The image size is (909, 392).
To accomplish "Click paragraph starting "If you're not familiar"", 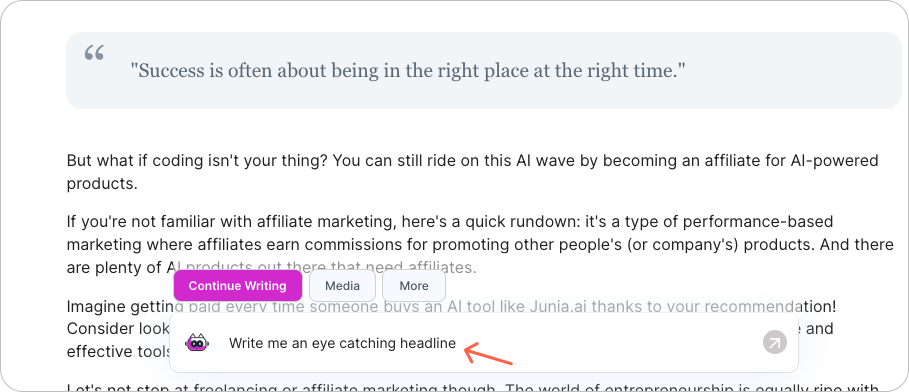I will point(480,245).
